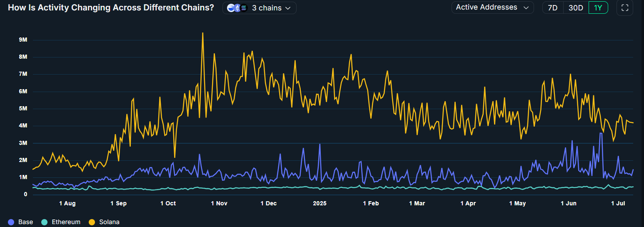
Task: Click the 1 Nov x-axis label
Action: pyautogui.click(x=219, y=204)
